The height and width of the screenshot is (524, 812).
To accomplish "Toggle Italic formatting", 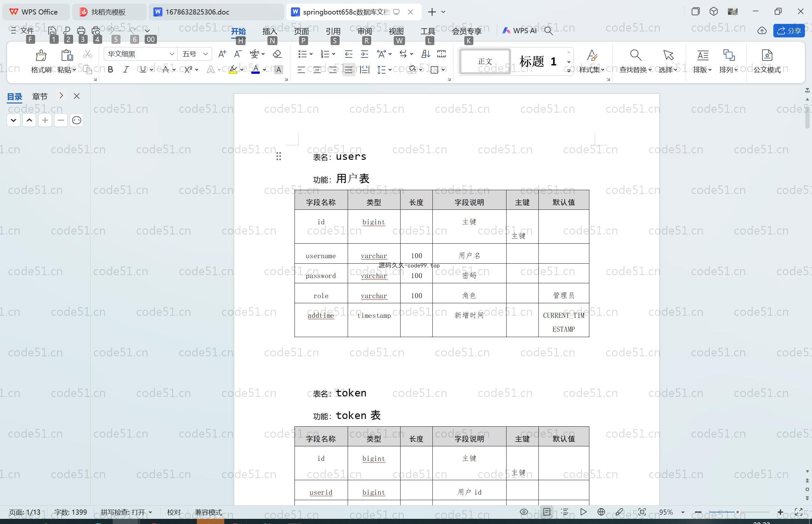I will pos(126,70).
